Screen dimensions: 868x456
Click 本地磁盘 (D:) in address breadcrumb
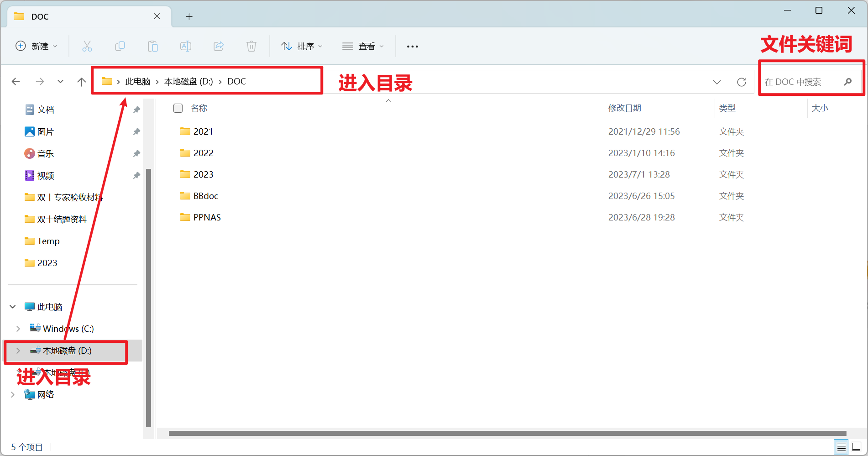click(188, 81)
